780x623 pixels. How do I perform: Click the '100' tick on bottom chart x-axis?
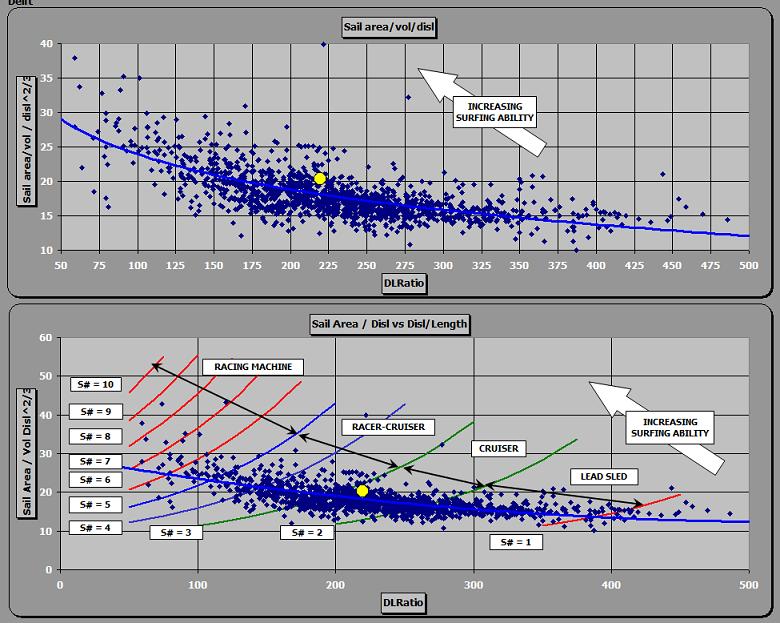click(198, 585)
